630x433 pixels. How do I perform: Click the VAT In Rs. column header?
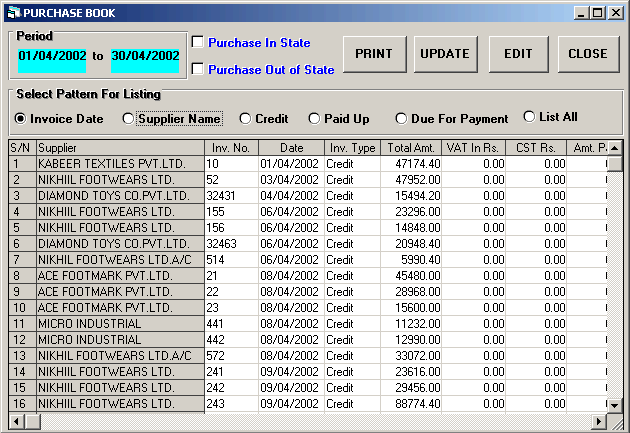pos(474,148)
